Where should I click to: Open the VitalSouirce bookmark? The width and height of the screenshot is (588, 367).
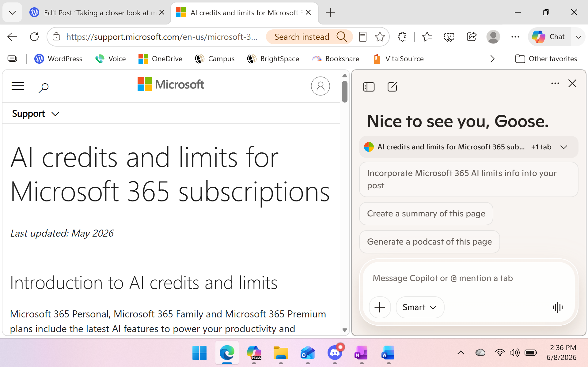398,58
